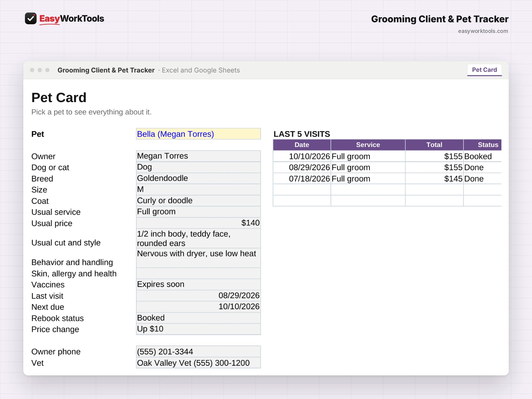Click the empty Skin, allergy and health field
Screen dimensions: 532x399
click(x=199, y=273)
